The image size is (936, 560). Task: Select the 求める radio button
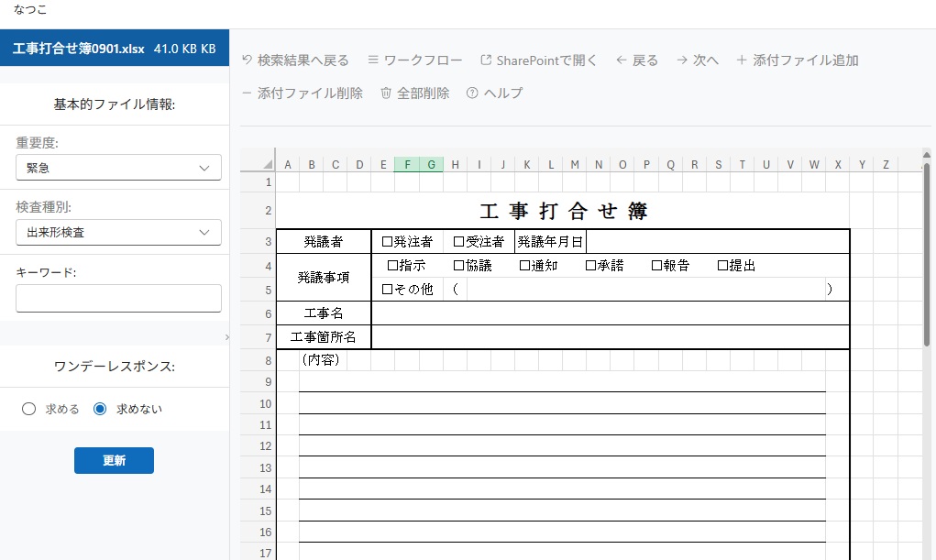coord(28,409)
